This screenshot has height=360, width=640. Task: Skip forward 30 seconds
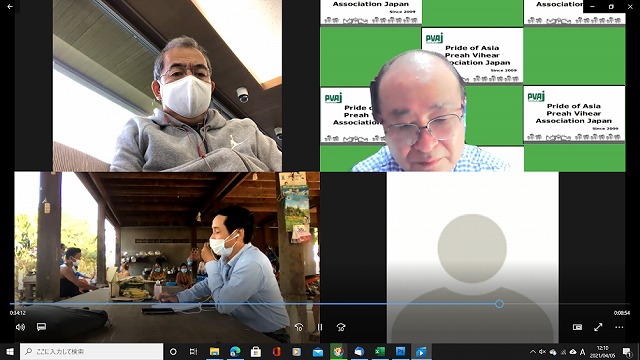click(x=341, y=327)
